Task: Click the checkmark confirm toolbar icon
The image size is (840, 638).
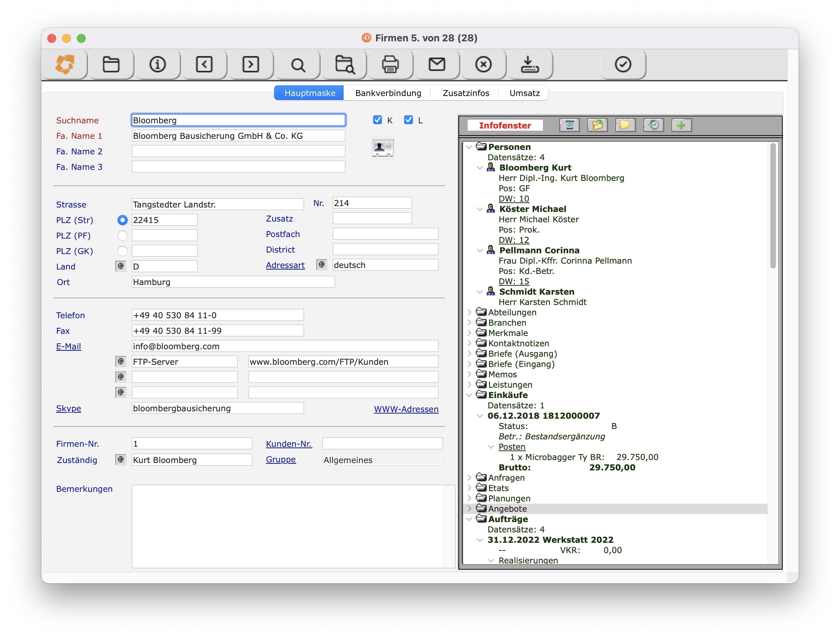Action: tap(623, 64)
